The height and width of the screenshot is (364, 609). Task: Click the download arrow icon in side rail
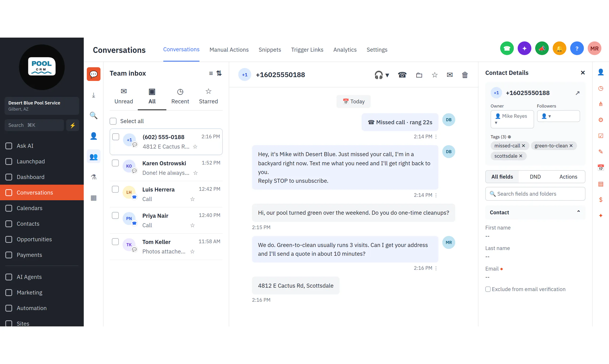(x=94, y=95)
